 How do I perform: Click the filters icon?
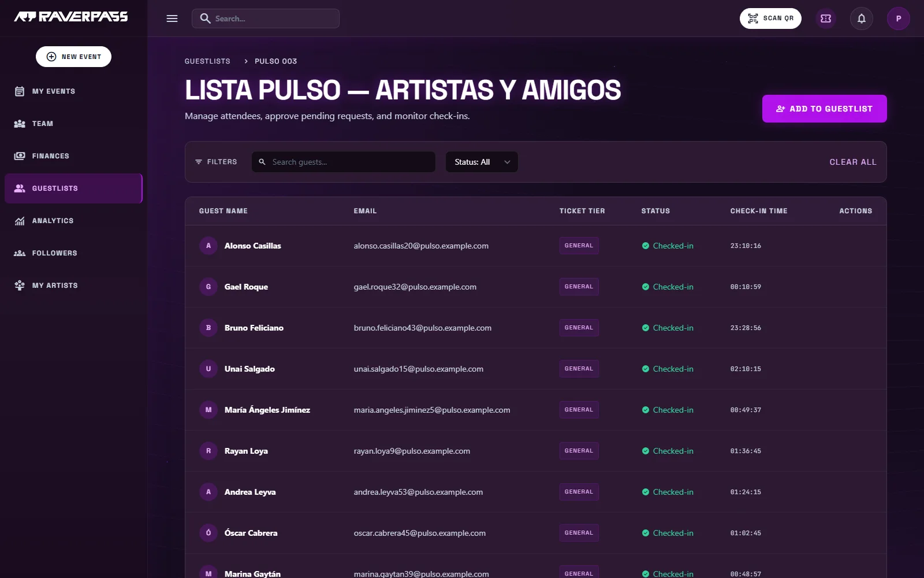199,162
